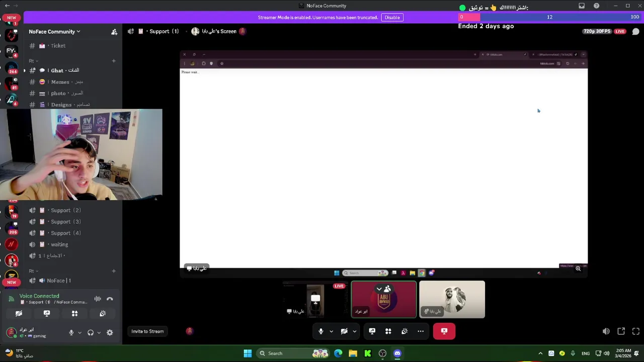Share your screen from the call control bar

point(372,331)
